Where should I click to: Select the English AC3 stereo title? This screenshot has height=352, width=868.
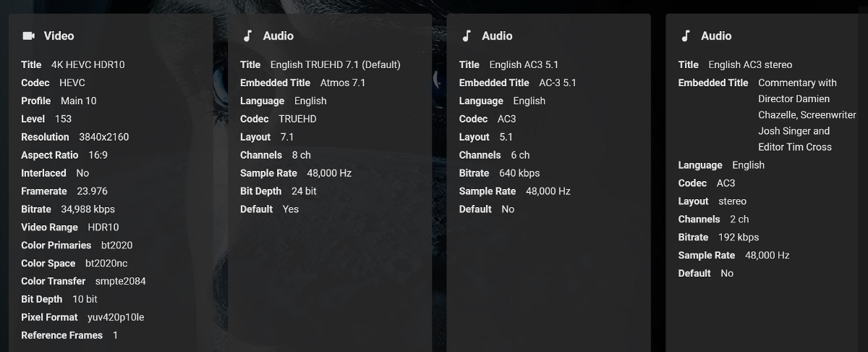point(751,64)
